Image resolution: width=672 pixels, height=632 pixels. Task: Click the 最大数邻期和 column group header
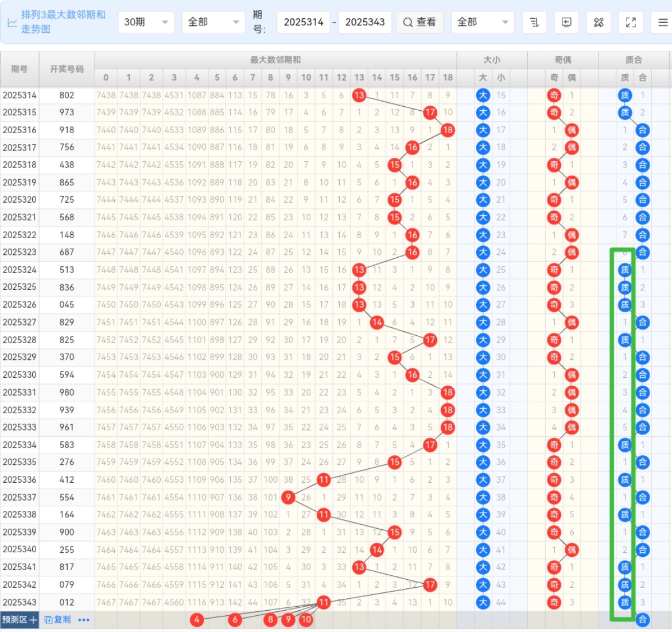click(275, 60)
